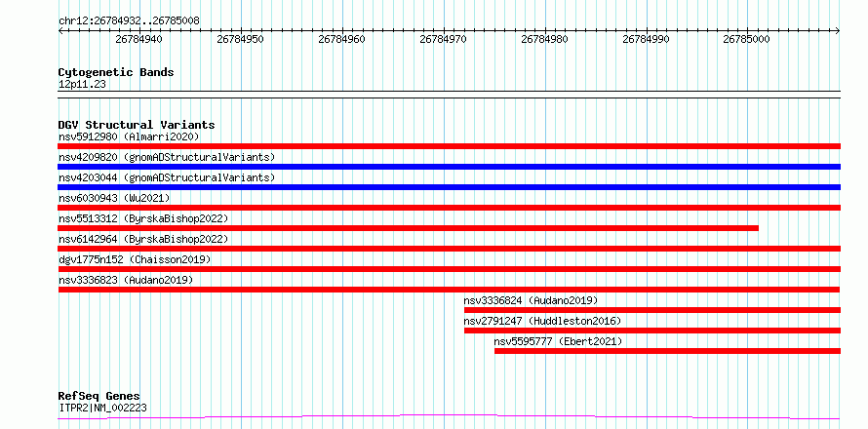The image size is (868, 429).
Task: Click ruler position 26784970
Action: point(443,39)
